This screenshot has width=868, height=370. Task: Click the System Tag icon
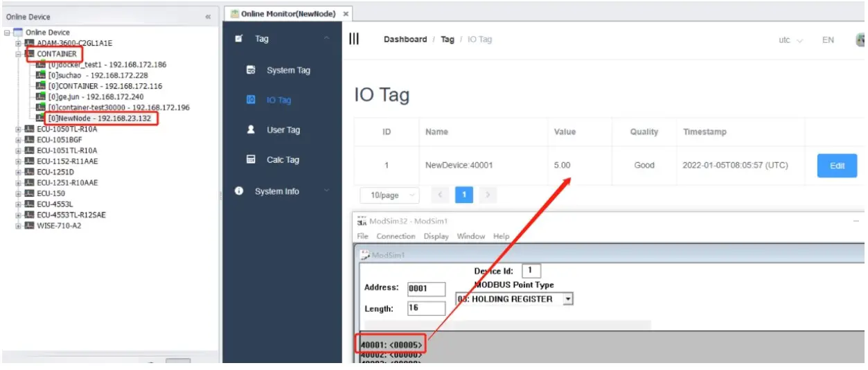point(251,70)
